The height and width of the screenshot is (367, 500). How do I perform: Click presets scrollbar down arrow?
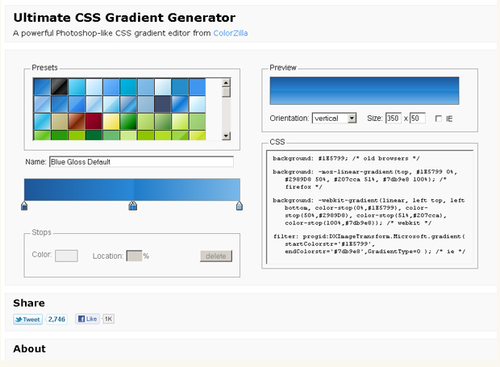click(x=226, y=135)
